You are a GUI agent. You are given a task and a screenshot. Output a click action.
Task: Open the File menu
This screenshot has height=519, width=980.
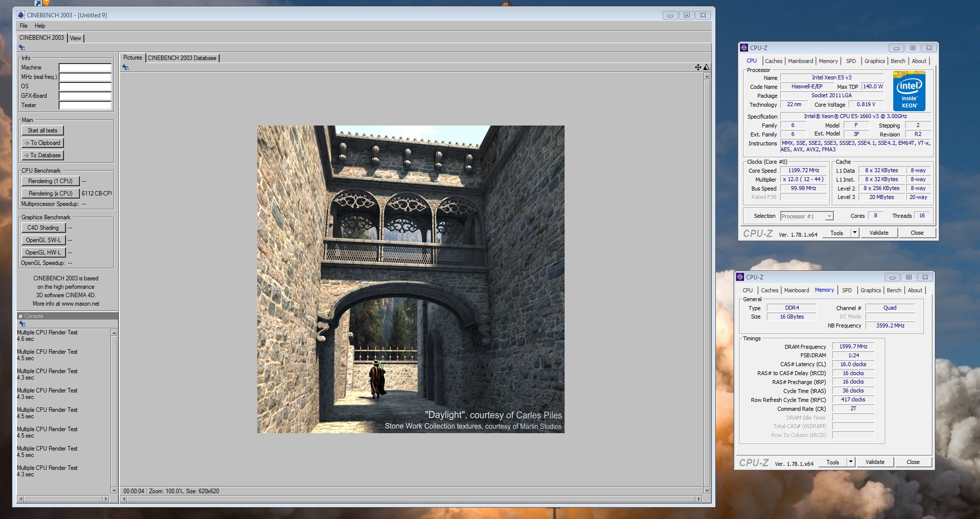(24, 26)
